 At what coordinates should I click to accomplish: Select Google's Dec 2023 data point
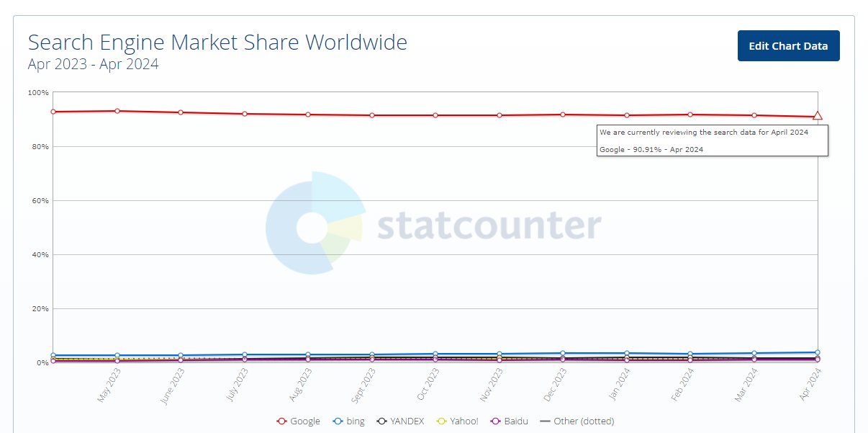[563, 115]
